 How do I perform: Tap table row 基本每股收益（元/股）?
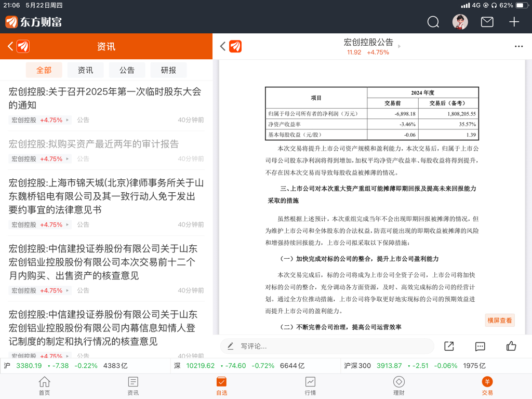[372, 135]
